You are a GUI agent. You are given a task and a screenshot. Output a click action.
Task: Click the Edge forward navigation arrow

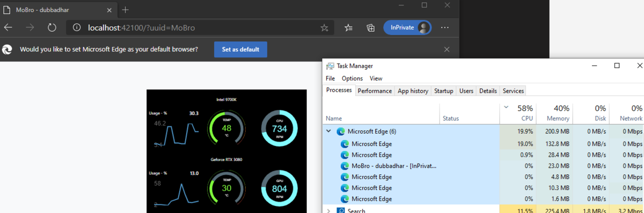(x=30, y=27)
